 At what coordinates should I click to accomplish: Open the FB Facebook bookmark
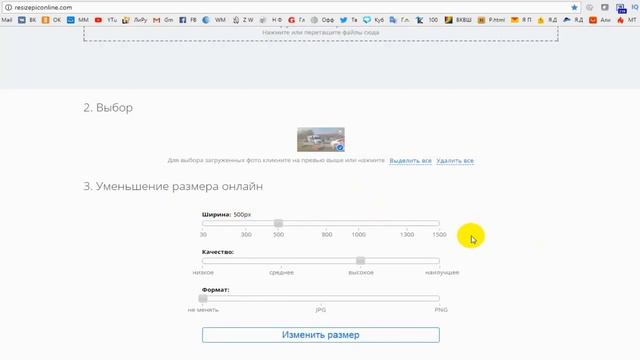pos(188,20)
